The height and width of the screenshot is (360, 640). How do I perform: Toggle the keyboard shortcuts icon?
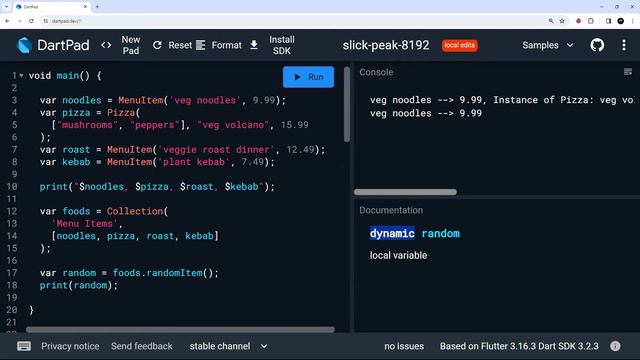pos(24,346)
